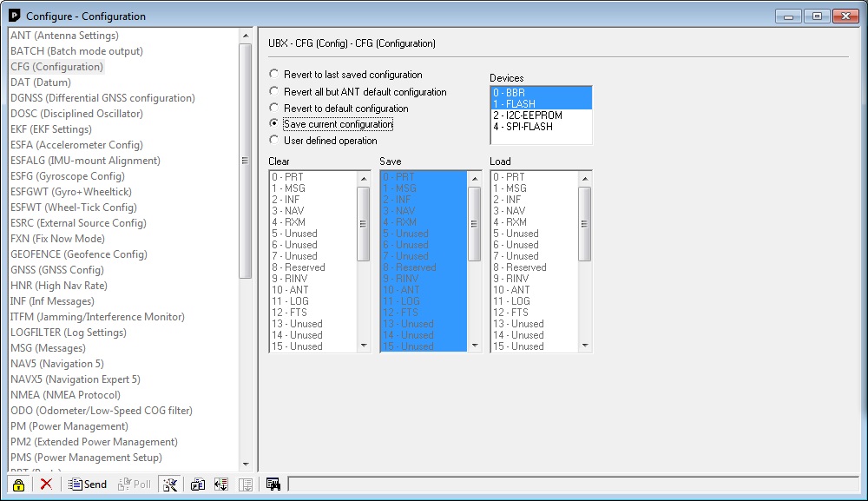This screenshot has height=501, width=868.
Task: Click the Save list scroll-up arrow
Action: pos(475,178)
